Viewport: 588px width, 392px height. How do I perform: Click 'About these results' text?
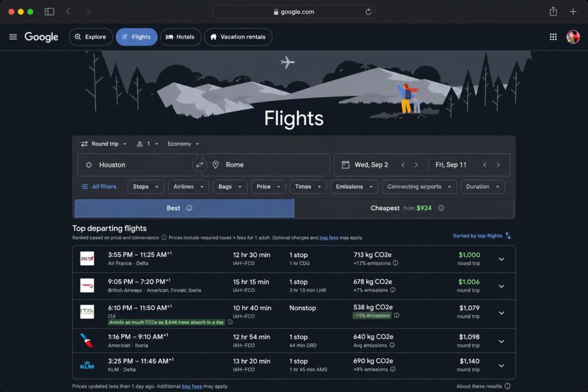479,386
